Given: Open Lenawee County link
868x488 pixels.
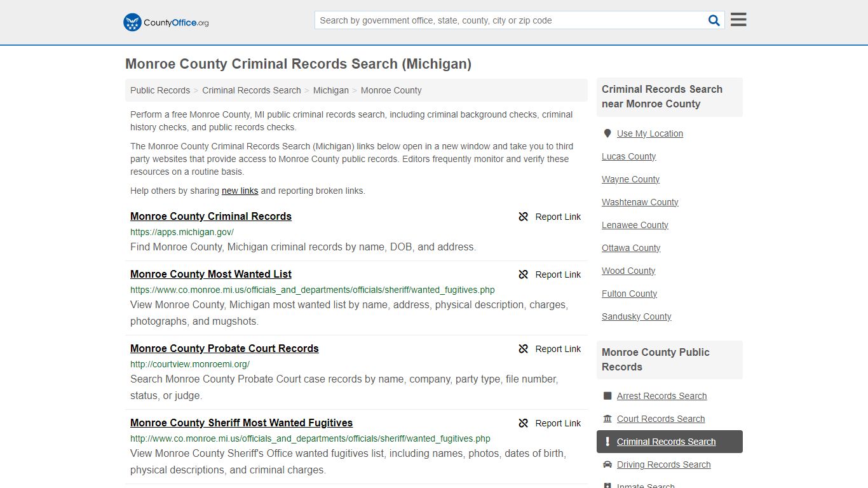Looking at the screenshot, I should 635,225.
